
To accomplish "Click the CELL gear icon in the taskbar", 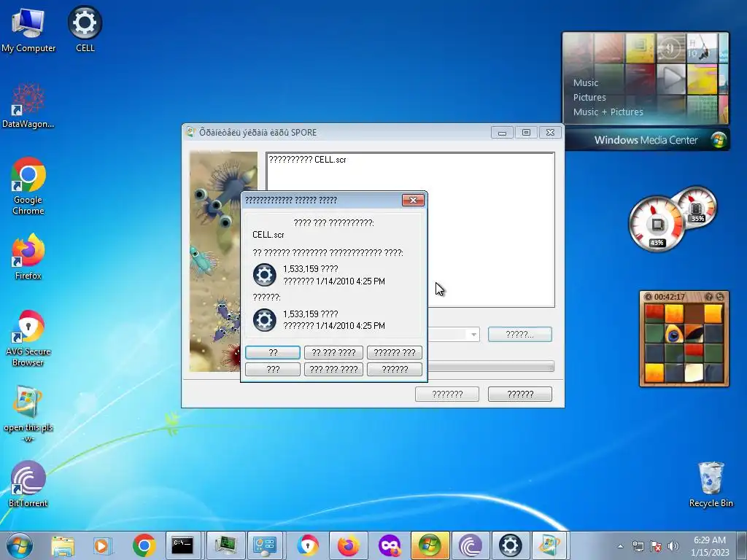I will (x=510, y=545).
